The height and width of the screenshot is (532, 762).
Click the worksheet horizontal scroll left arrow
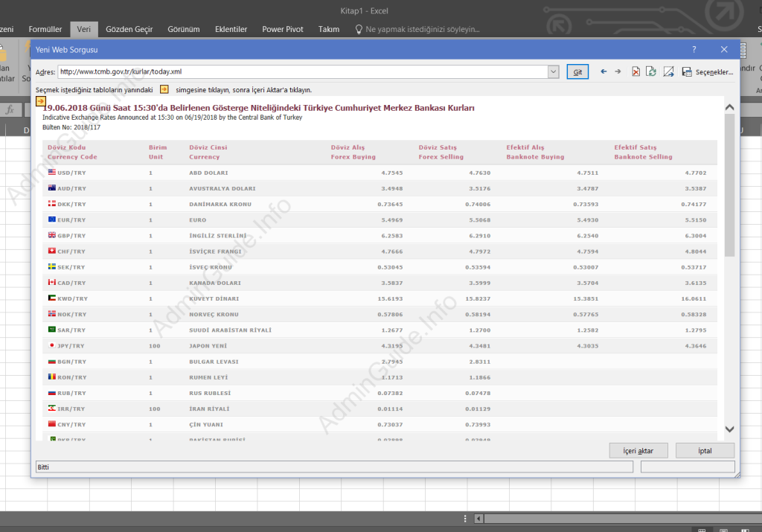[478, 519]
